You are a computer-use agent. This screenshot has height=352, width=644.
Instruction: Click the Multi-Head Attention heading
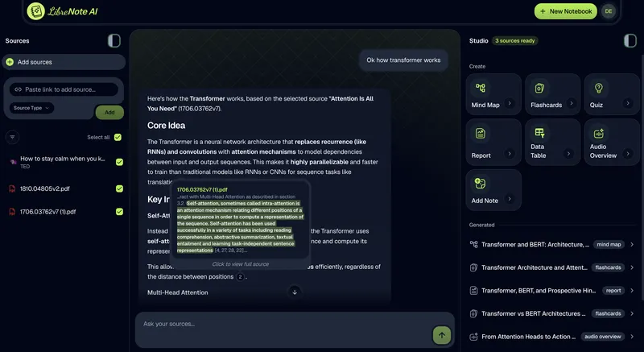click(x=177, y=292)
